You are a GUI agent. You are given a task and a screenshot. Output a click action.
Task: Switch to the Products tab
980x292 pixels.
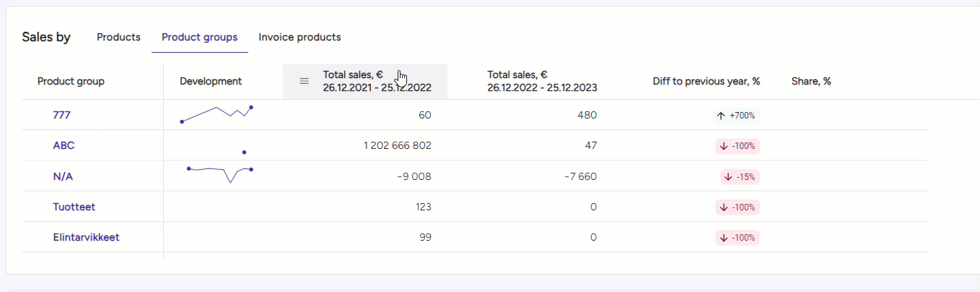click(x=118, y=37)
